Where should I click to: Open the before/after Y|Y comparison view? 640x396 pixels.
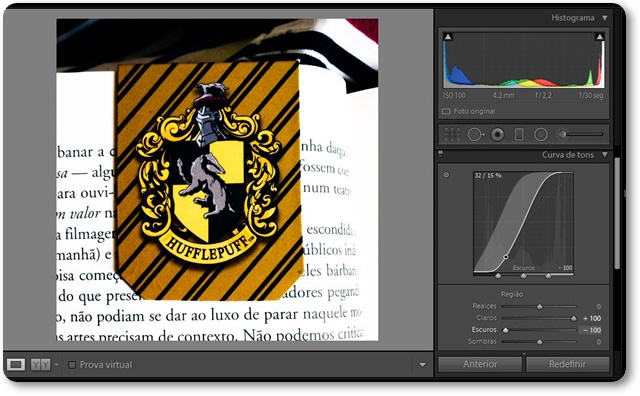40,364
